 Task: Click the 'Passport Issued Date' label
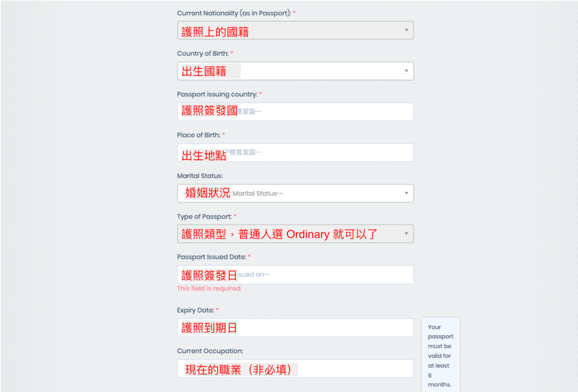click(x=211, y=257)
